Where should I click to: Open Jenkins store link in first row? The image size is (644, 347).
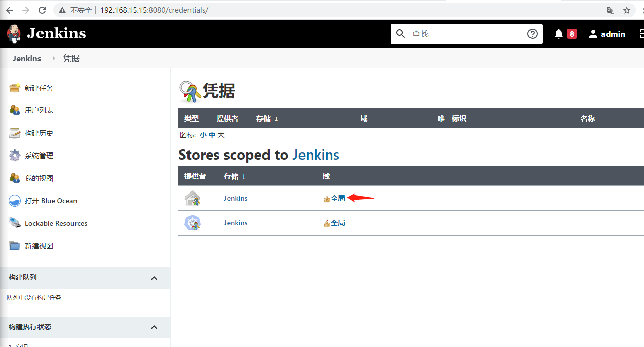coord(236,198)
